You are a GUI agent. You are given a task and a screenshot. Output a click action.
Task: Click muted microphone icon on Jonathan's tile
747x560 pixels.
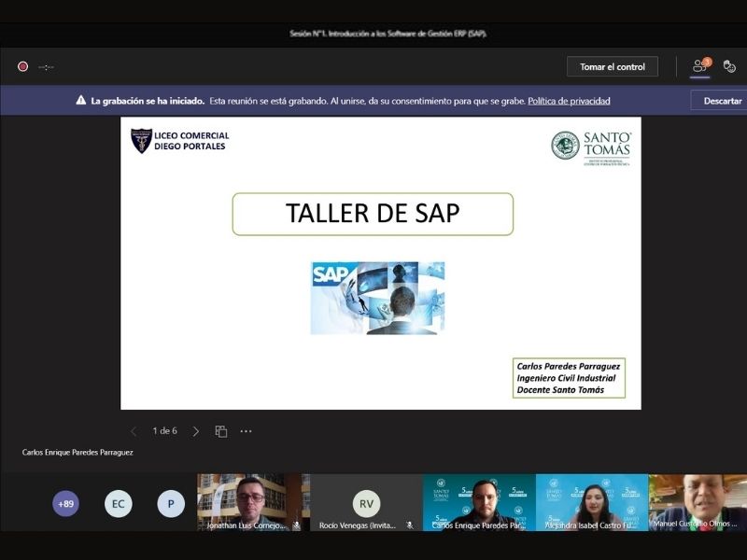296,525
